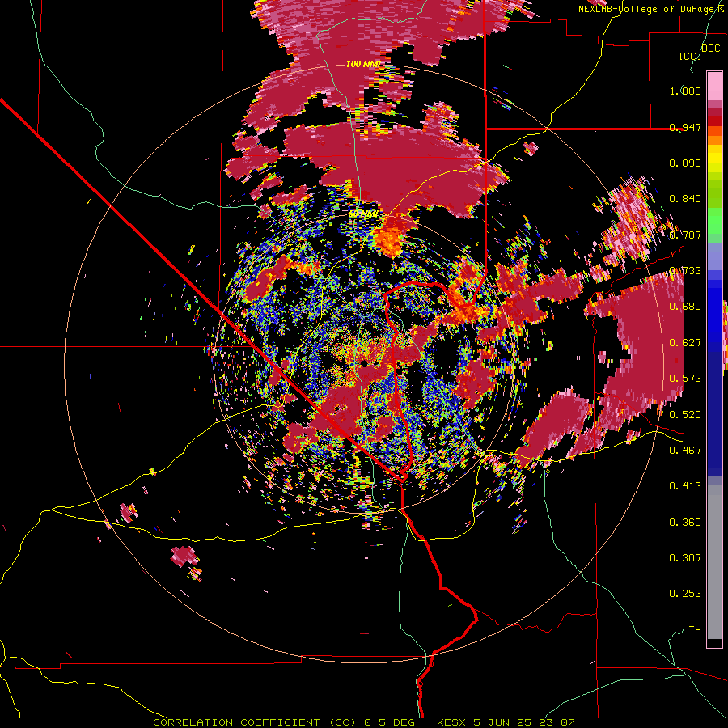
Task: Click the 0.787 scale label
Action: tap(685, 235)
